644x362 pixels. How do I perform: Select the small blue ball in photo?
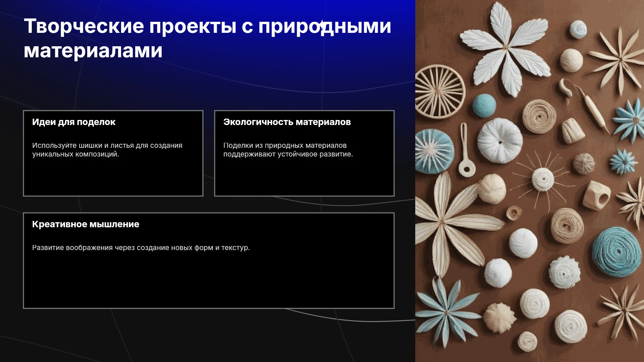484,105
